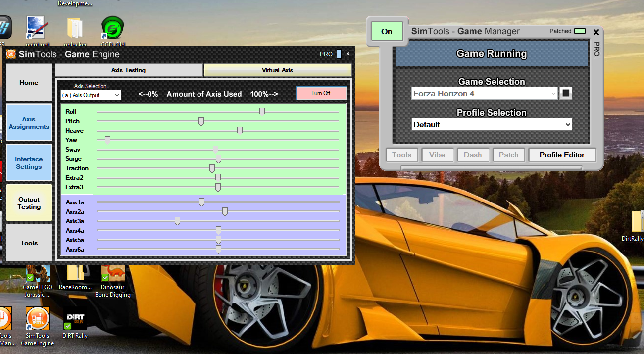Image resolution: width=644 pixels, height=354 pixels.
Task: Click the Yaw slider handle
Action: click(x=107, y=140)
